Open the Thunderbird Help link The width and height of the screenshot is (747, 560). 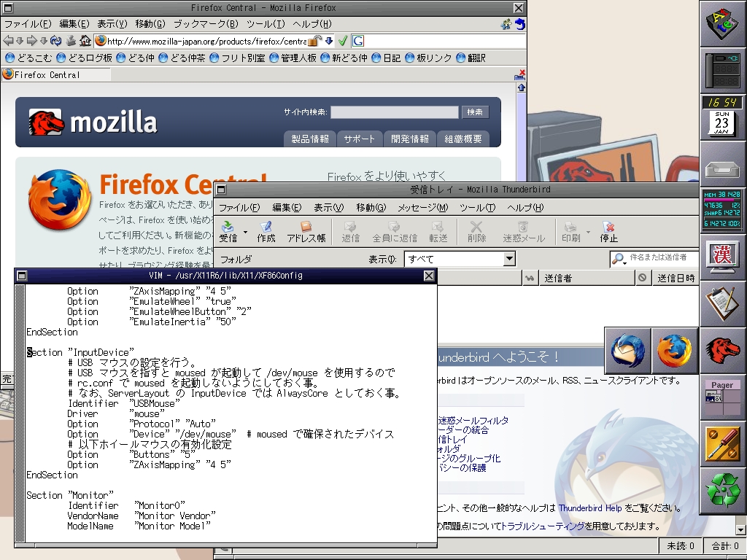590,508
